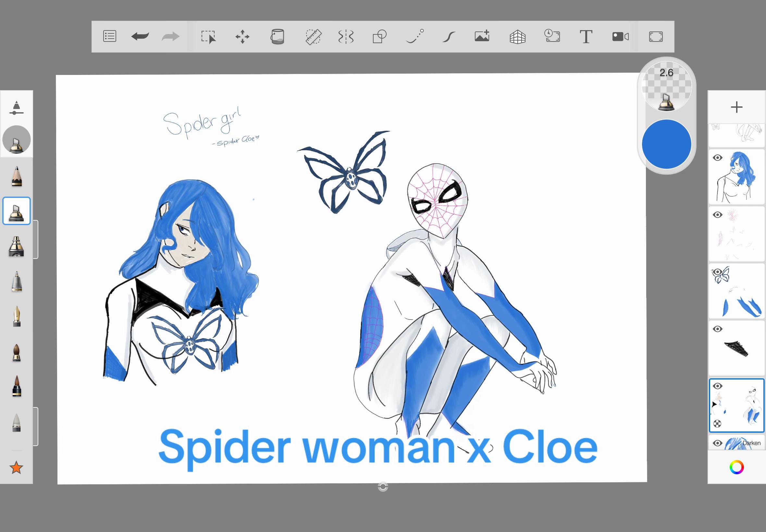Click the Undo arrow in toolbar
Screen dimensions: 766x532
(x=140, y=36)
